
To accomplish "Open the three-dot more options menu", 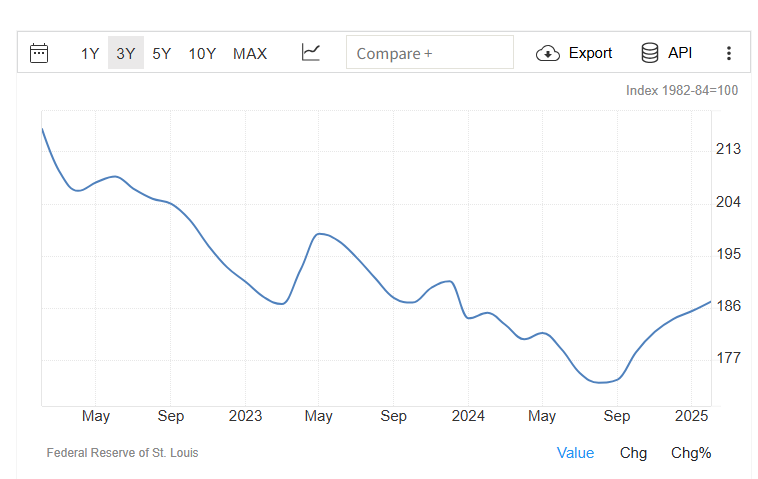I will pyautogui.click(x=729, y=53).
